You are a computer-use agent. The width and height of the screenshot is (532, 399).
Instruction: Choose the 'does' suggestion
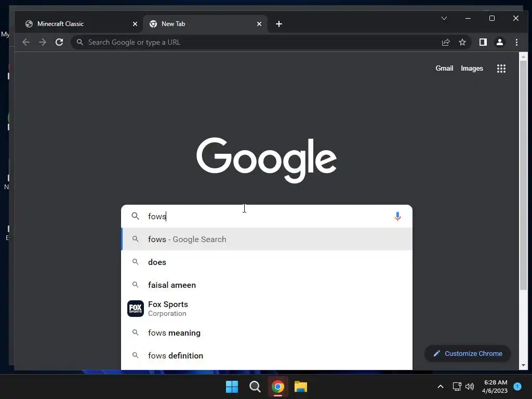267,262
